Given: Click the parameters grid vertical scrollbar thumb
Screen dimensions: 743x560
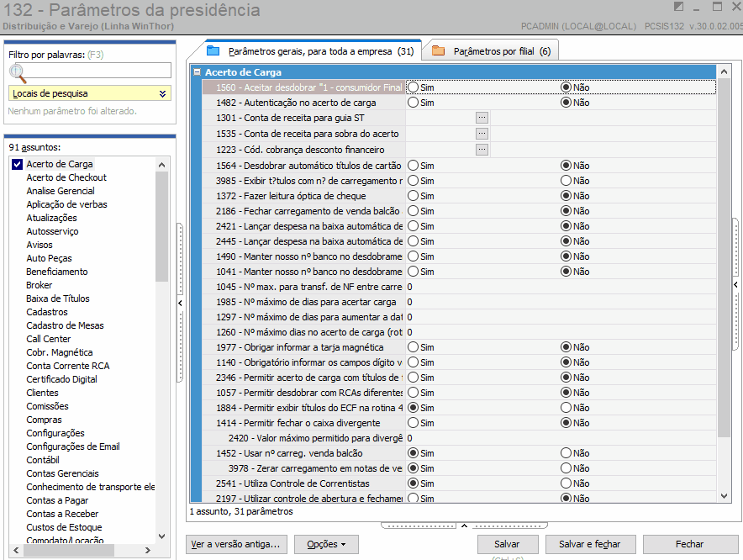Looking at the screenshot, I should (x=724, y=257).
